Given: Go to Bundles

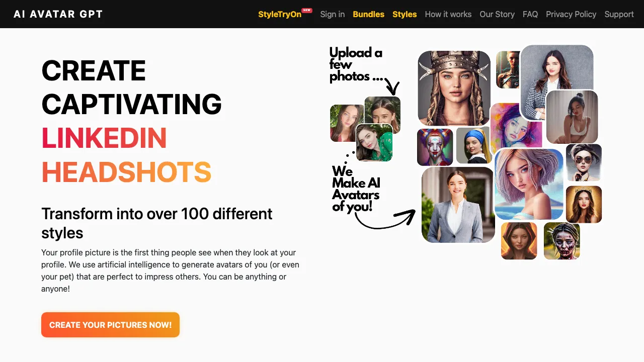Looking at the screenshot, I should [x=369, y=14].
